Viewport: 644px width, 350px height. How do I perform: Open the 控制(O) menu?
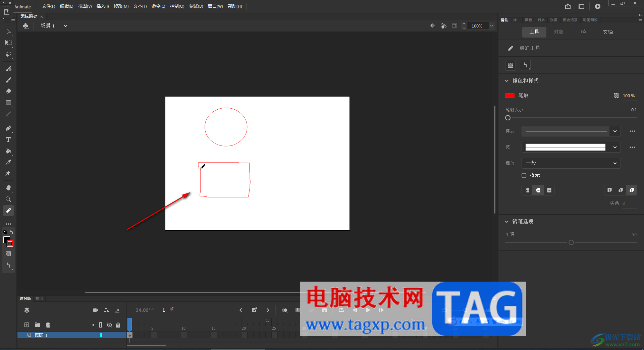[x=177, y=6]
